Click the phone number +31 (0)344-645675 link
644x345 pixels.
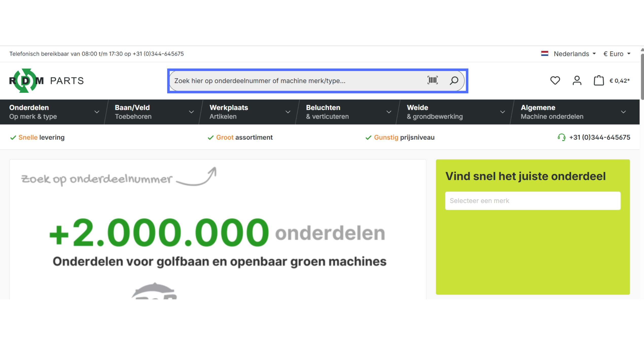599,137
